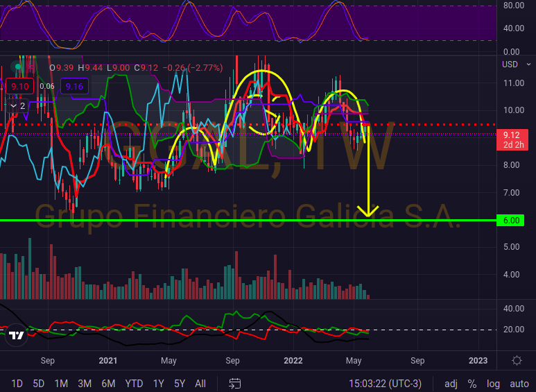Click the green 6.00 price level label
Image resolution: width=536 pixels, height=392 pixels.
(x=512, y=221)
